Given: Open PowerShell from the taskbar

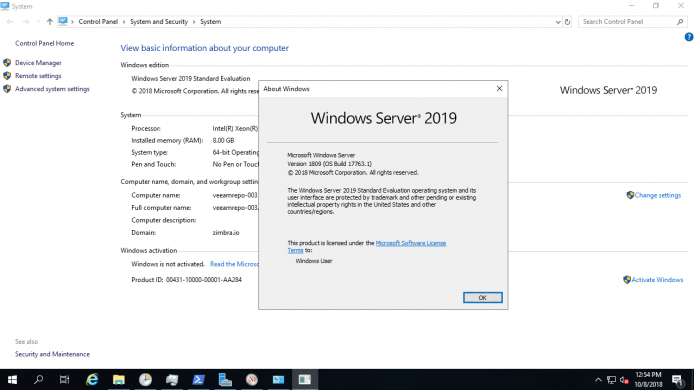Looking at the screenshot, I should (x=198, y=380).
